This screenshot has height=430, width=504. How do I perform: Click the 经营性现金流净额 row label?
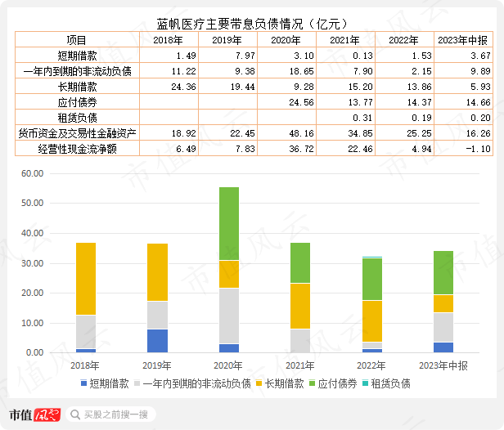pos(77,149)
